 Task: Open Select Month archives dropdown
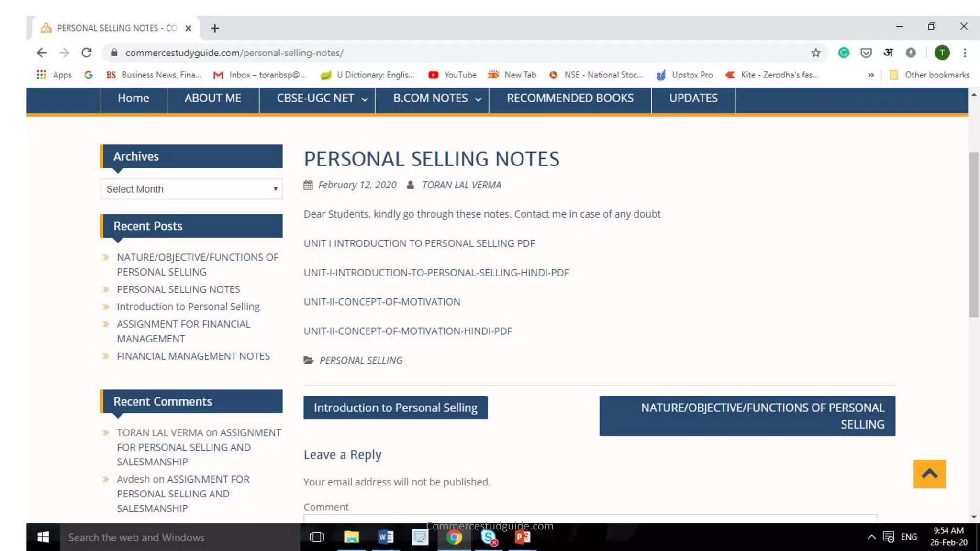click(x=191, y=189)
